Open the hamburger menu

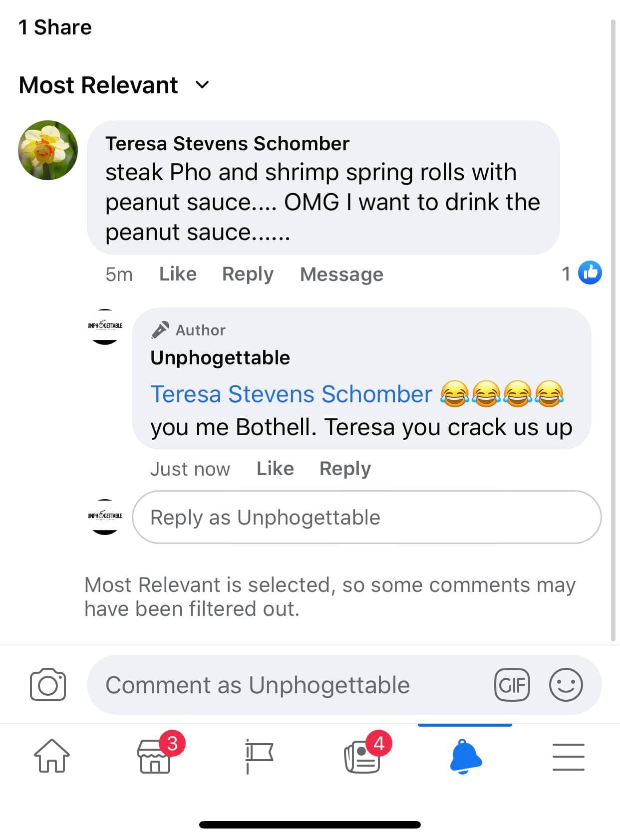(568, 756)
